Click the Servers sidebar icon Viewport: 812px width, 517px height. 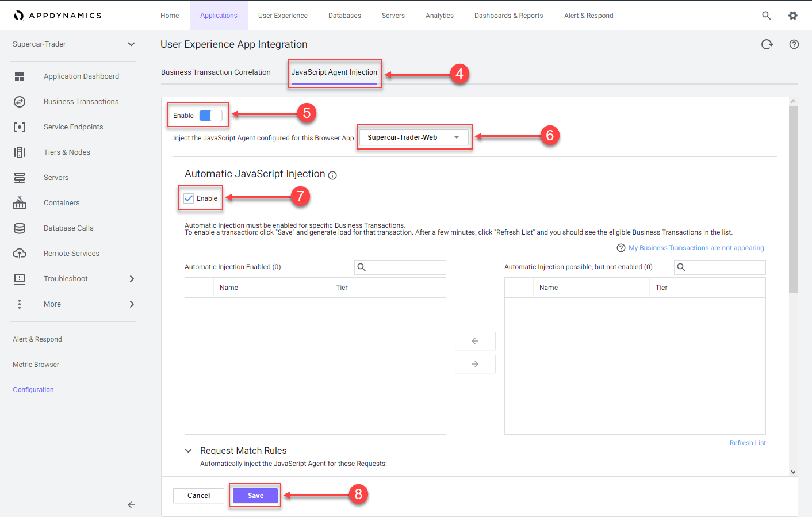(x=20, y=178)
